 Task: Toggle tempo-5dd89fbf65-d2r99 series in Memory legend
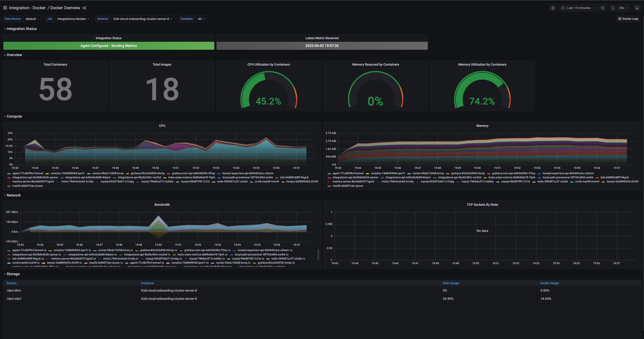click(622, 182)
